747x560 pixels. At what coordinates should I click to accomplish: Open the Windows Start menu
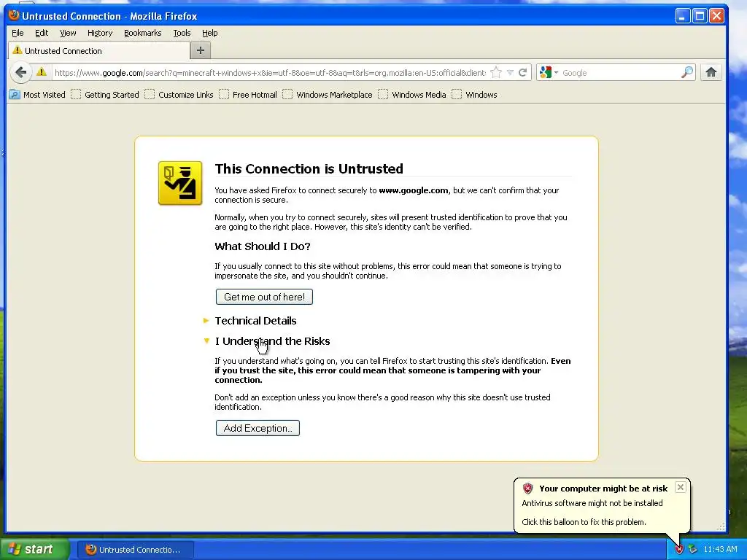tap(34, 549)
